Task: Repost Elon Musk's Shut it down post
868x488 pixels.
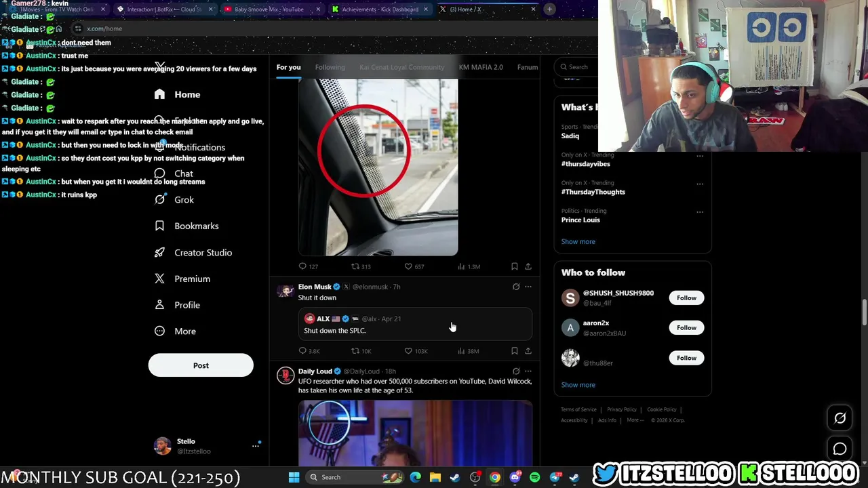Action: pyautogui.click(x=361, y=350)
